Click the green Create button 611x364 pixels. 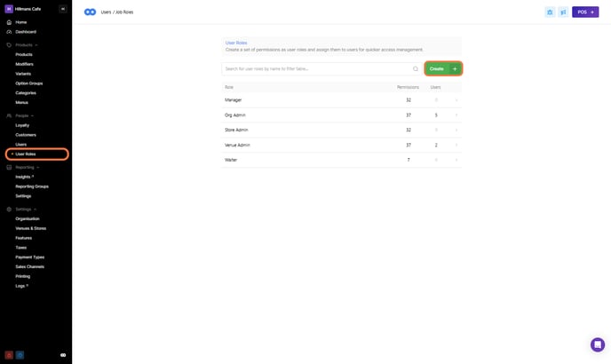point(442,68)
